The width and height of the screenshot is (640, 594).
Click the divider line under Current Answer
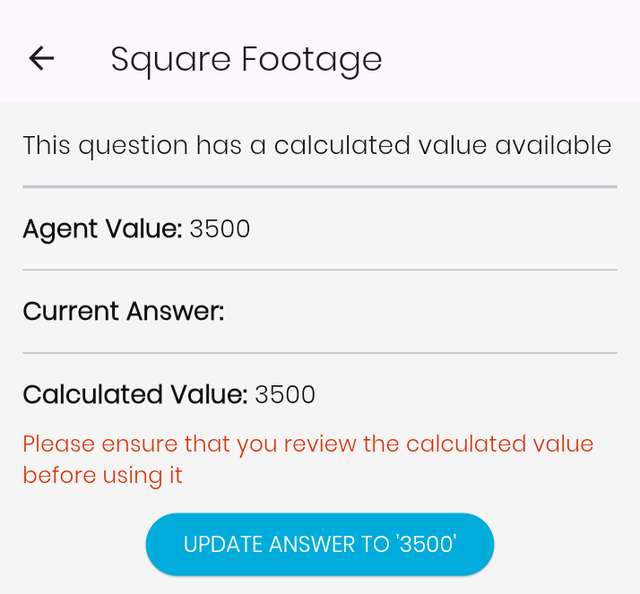[320, 353]
